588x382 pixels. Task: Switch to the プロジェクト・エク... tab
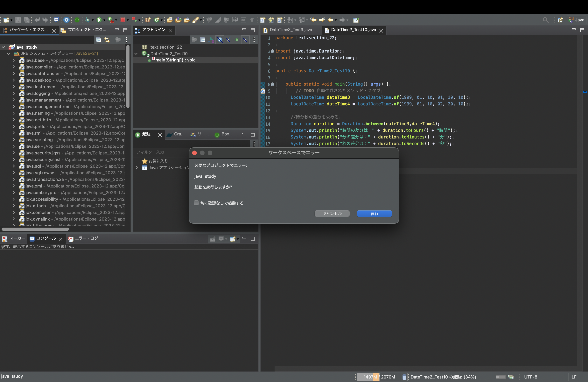[x=87, y=30]
